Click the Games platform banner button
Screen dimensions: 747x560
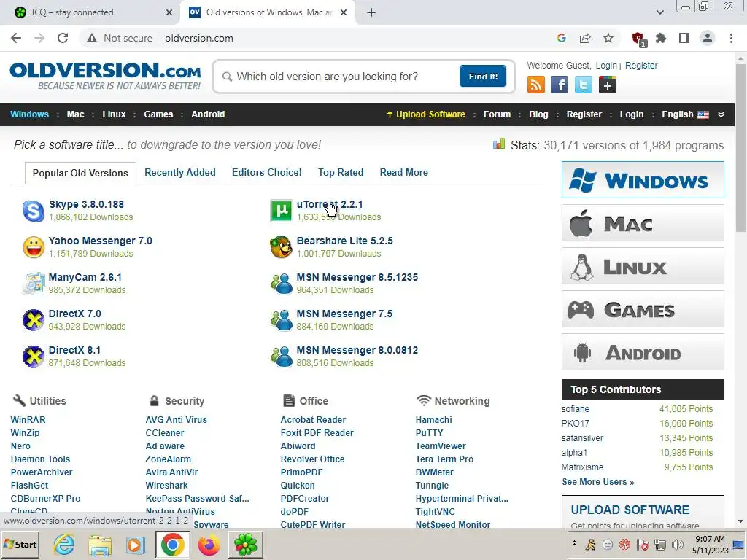point(643,309)
